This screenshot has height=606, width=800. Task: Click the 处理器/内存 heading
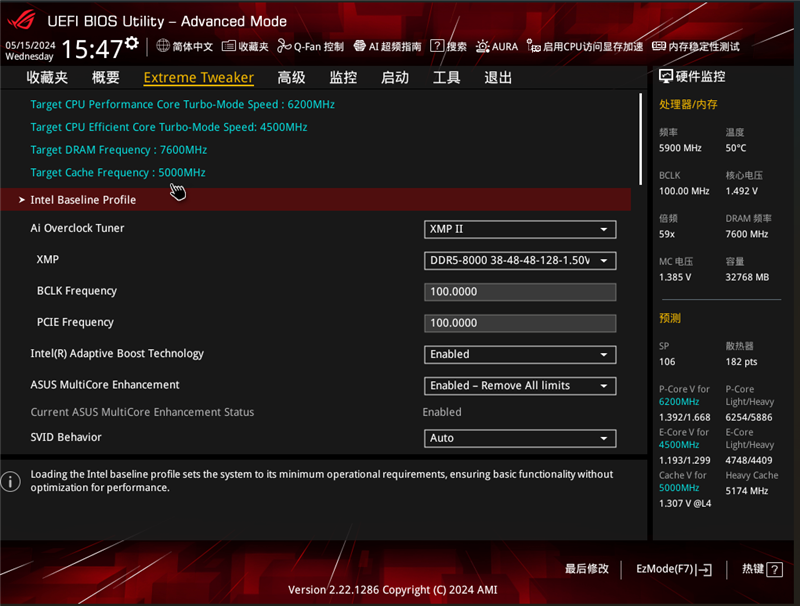click(688, 105)
